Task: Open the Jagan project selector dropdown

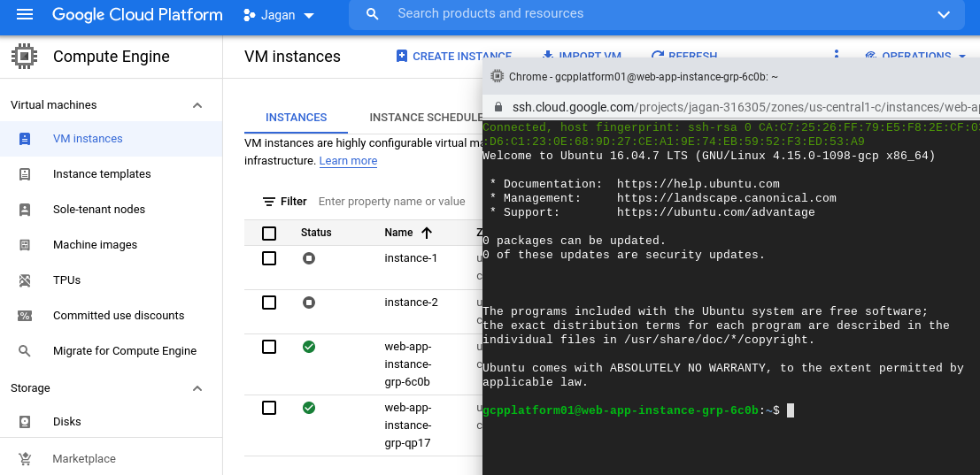Action: pos(279,15)
